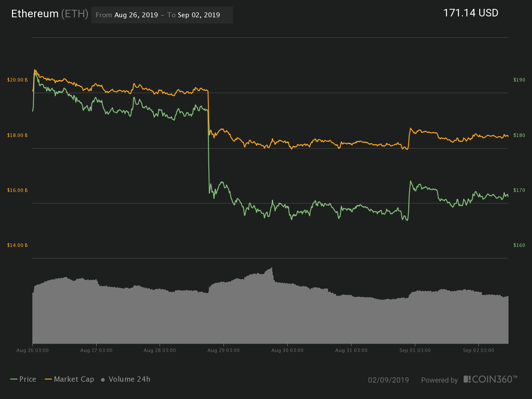The image size is (532, 399).
Task: Click the 02/09/2019 date text
Action: coord(389,380)
